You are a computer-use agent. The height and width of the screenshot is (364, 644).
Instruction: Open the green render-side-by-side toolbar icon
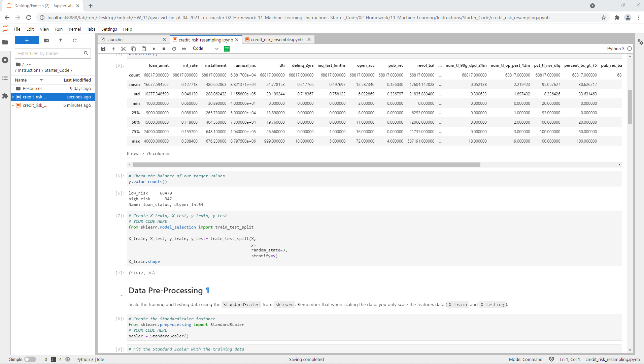pyautogui.click(x=227, y=49)
